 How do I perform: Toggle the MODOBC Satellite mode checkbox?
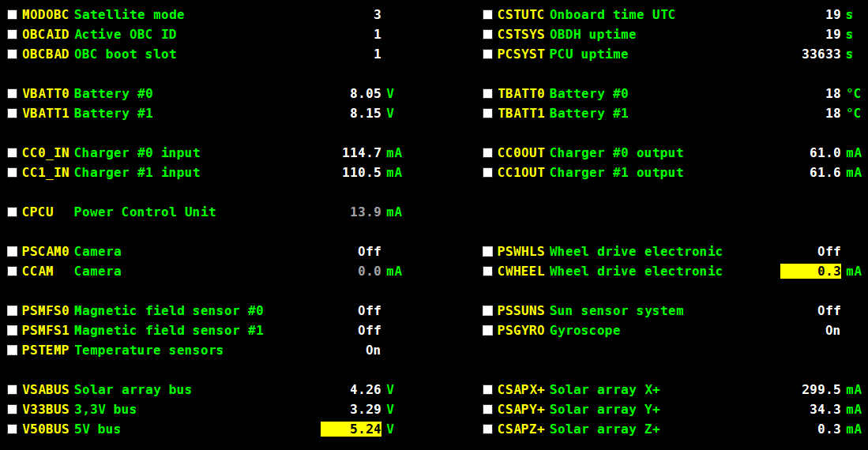pos(12,15)
